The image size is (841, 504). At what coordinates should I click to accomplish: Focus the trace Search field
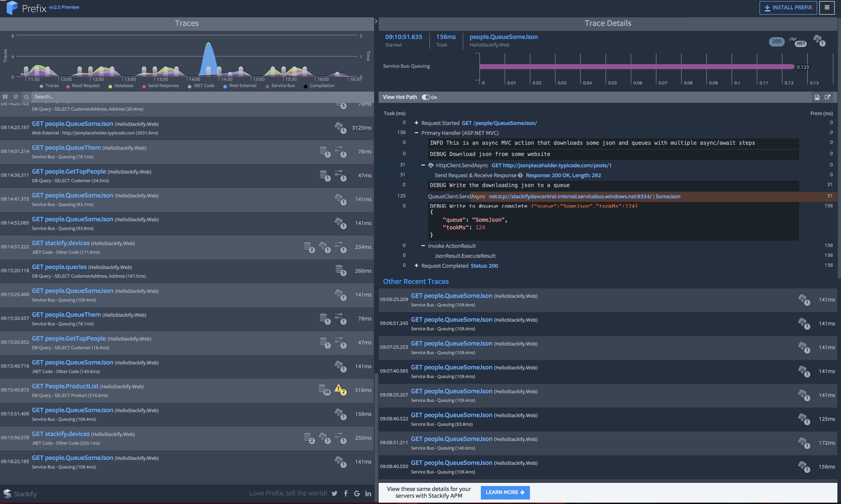pos(202,97)
